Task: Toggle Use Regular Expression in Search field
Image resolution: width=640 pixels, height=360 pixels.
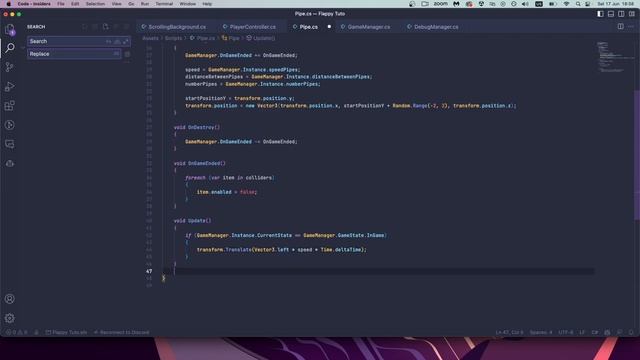Action: pyautogui.click(x=125, y=41)
